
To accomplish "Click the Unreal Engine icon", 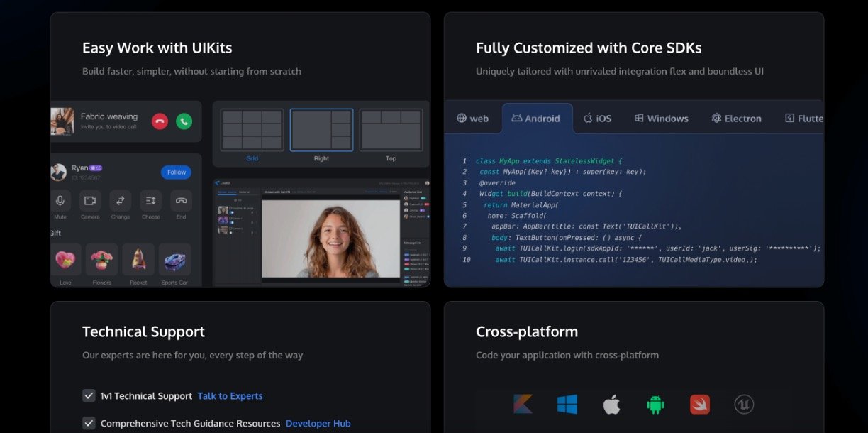I will (x=744, y=405).
